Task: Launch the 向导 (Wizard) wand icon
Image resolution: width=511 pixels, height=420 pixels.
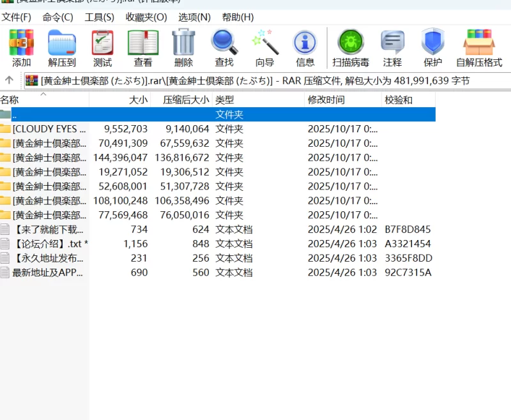Action: point(265,42)
